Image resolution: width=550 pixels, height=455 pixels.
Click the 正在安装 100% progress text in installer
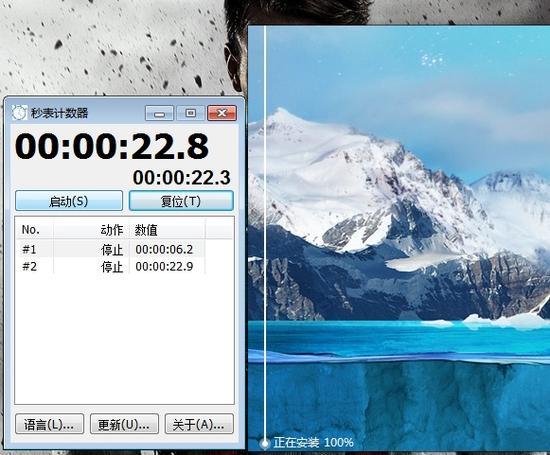pyautogui.click(x=313, y=442)
